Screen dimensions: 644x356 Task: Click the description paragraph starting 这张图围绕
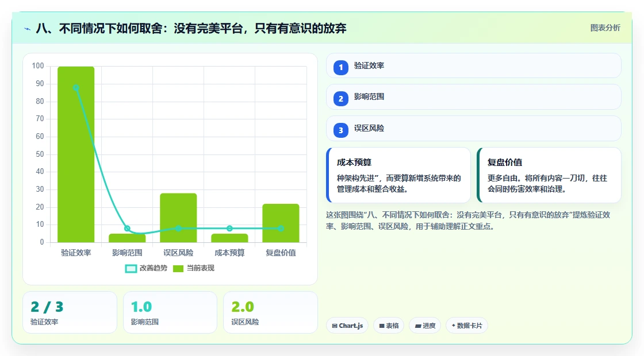click(468, 220)
